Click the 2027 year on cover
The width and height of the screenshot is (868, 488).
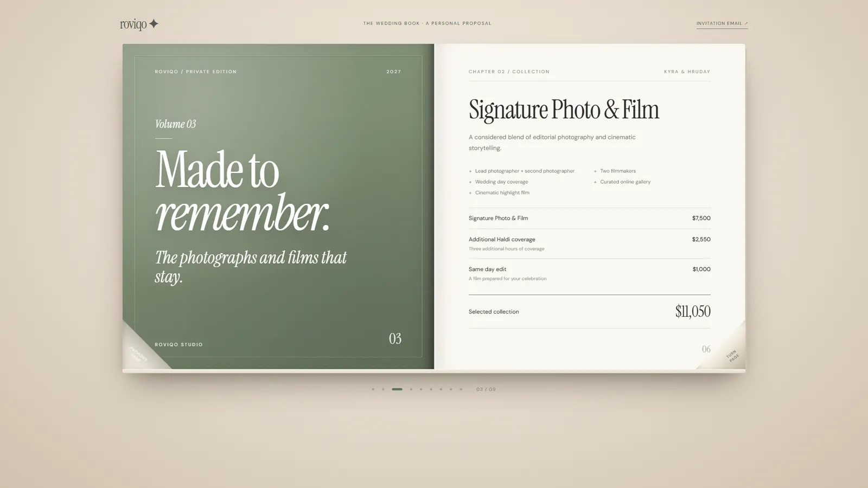pyautogui.click(x=394, y=72)
